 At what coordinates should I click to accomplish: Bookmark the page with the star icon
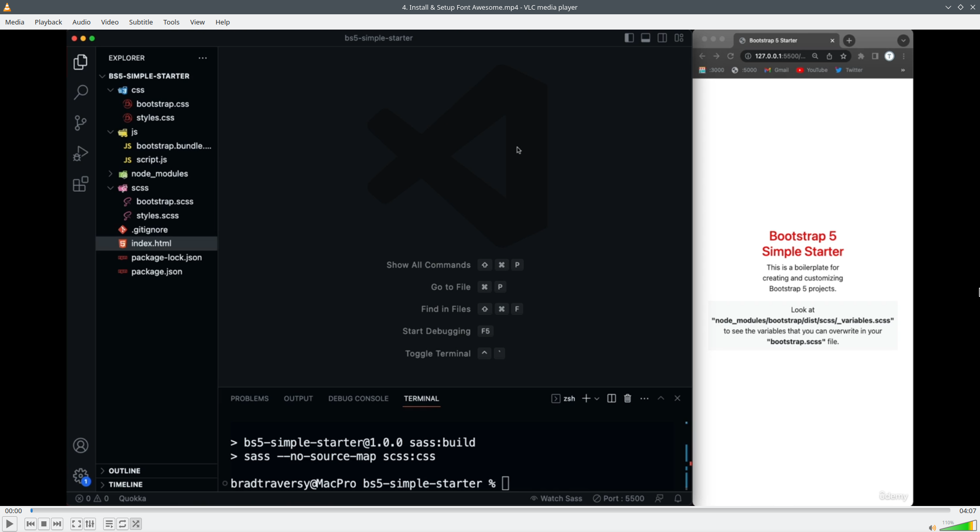tap(844, 56)
